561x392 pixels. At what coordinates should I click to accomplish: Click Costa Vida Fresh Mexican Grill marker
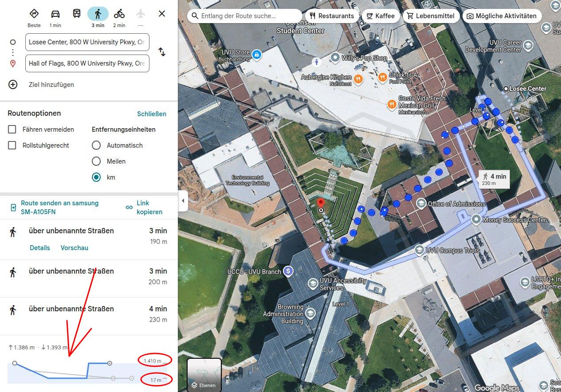click(392, 105)
